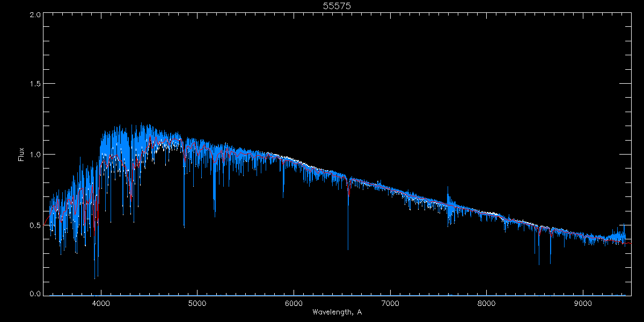
Task: Select the 8000 wavelength tick label
Action: point(487,302)
